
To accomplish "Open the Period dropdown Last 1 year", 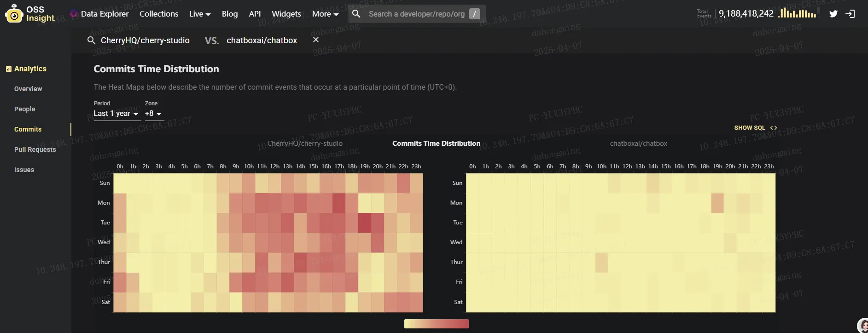I will 117,114.
